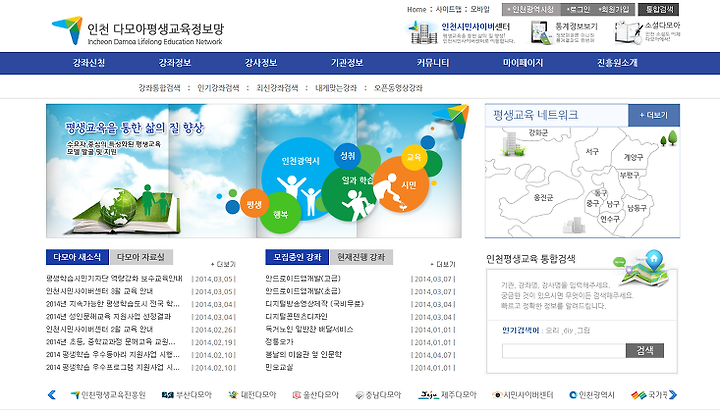Click the previous arrow in partner sites carousel
Image resolution: width=720 pixels, height=410 pixels.
(x=51, y=395)
